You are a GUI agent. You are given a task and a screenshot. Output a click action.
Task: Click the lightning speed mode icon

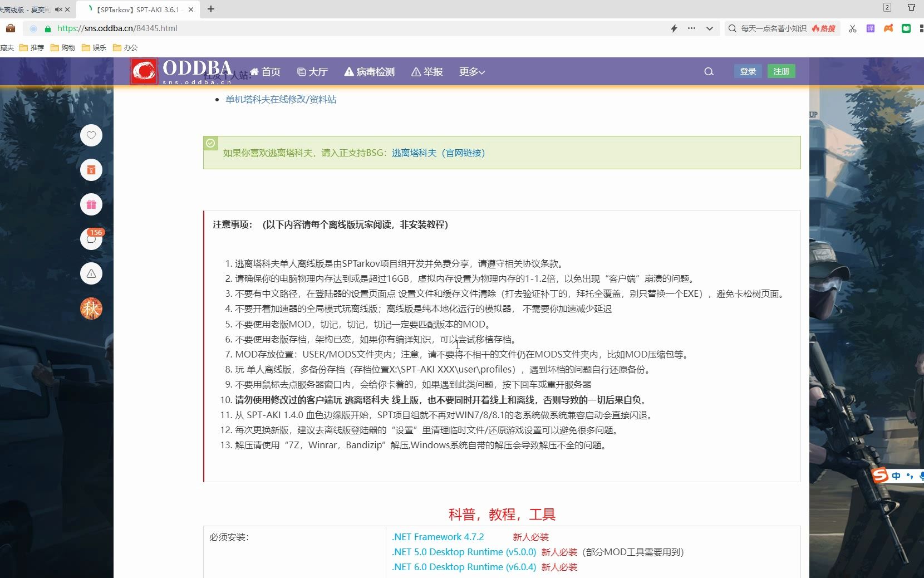(x=674, y=28)
